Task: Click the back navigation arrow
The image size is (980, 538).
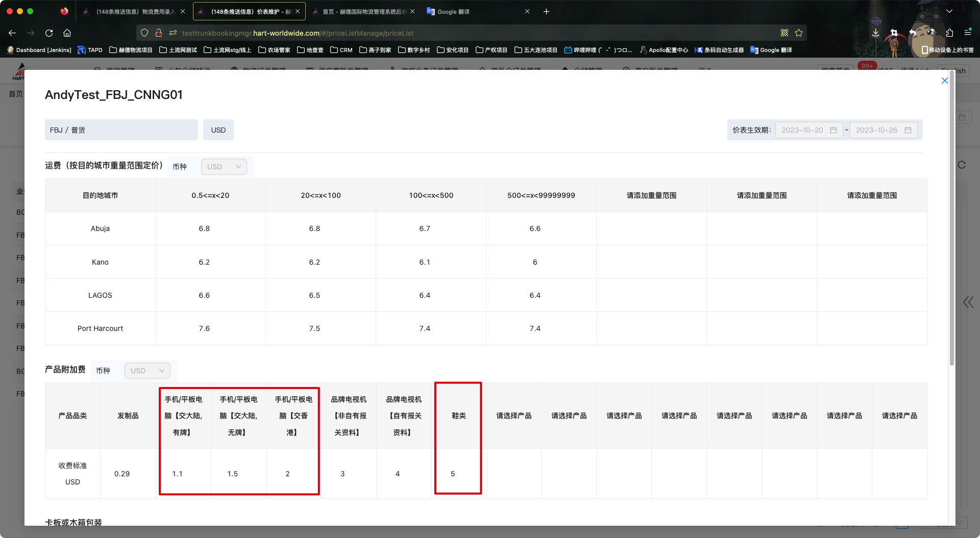Action: coord(12,33)
